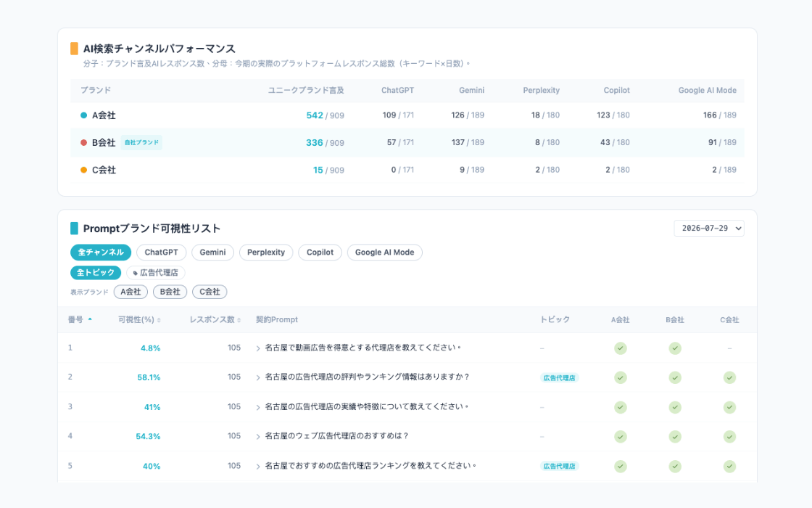Click the green check in row 2 C会社 column
This screenshot has height=508, width=812.
(729, 378)
